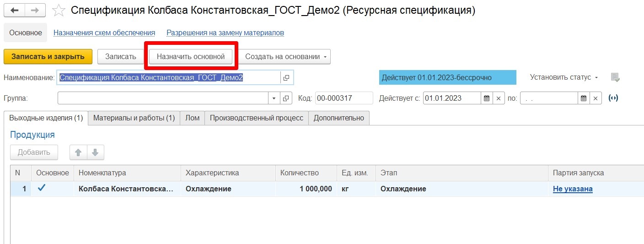Open calendar for the по date field
Screen dimensions: 644x244
tap(583, 98)
